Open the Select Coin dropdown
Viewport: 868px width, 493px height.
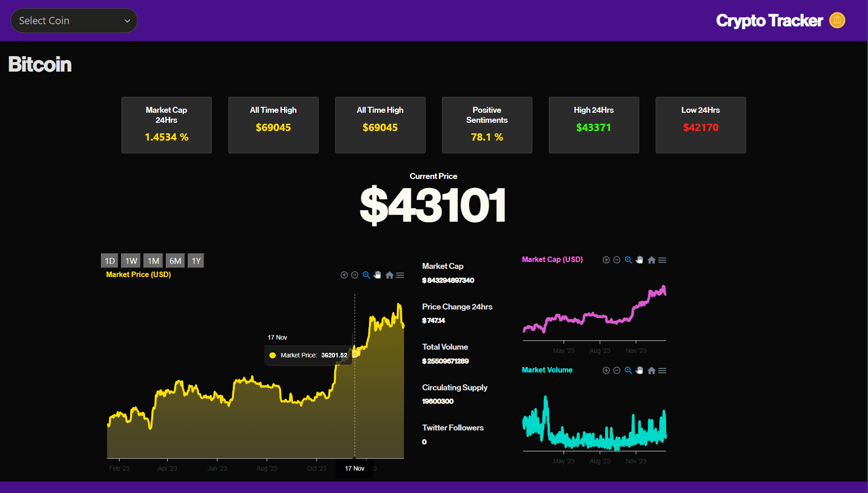(74, 21)
